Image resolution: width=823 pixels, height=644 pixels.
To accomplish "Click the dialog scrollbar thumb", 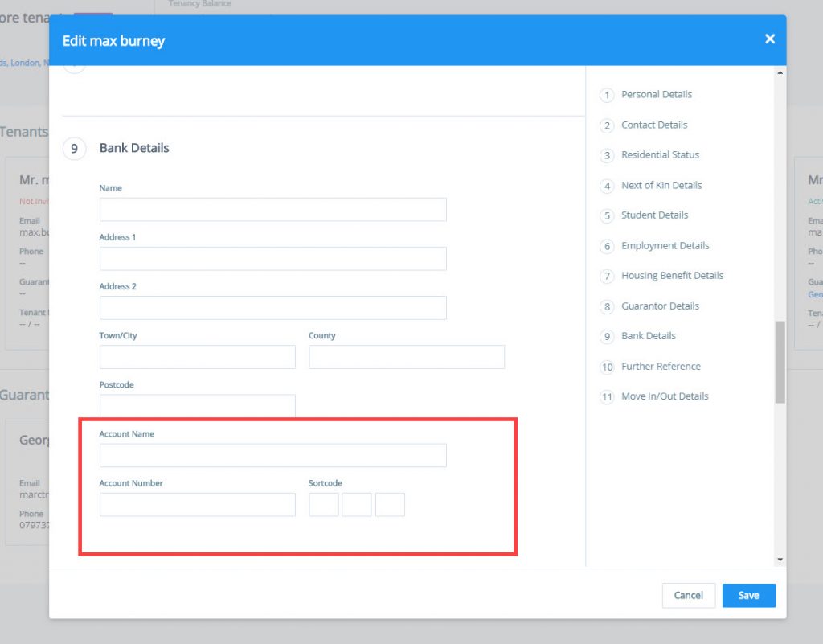I will tap(780, 362).
